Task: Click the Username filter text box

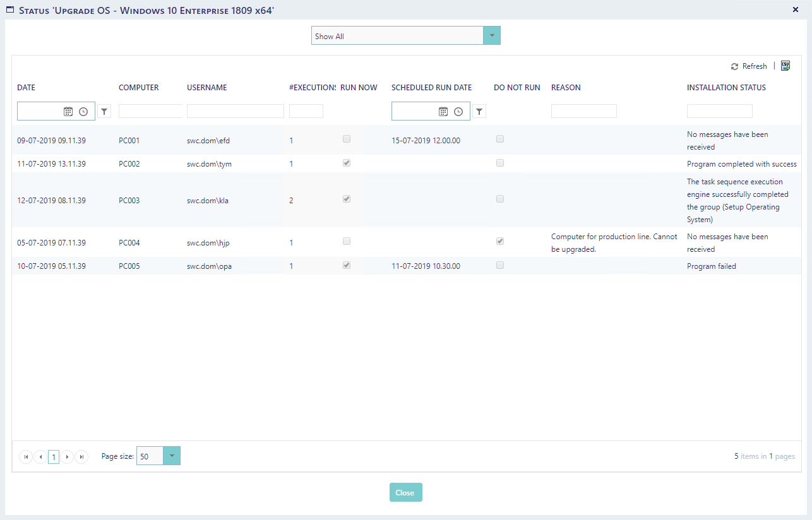Action: [x=235, y=112]
